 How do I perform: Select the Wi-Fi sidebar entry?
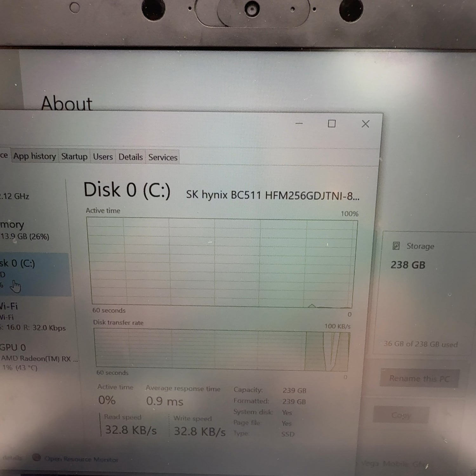[33, 317]
